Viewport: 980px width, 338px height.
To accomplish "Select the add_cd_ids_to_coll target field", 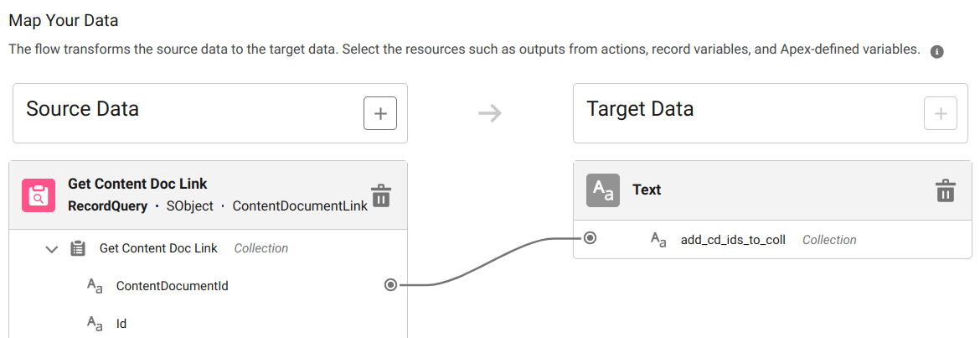I will point(732,240).
